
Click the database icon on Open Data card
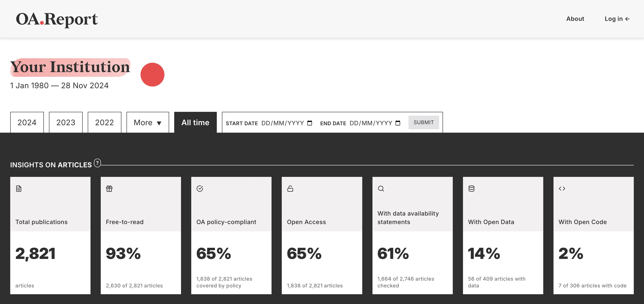[471, 188]
